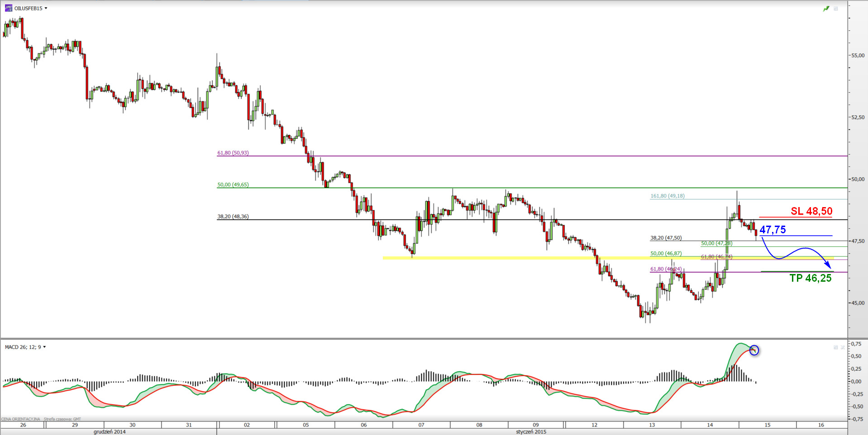The height and width of the screenshot is (435, 868).
Task: Click the green TP 46,25 label
Action: [x=810, y=278]
